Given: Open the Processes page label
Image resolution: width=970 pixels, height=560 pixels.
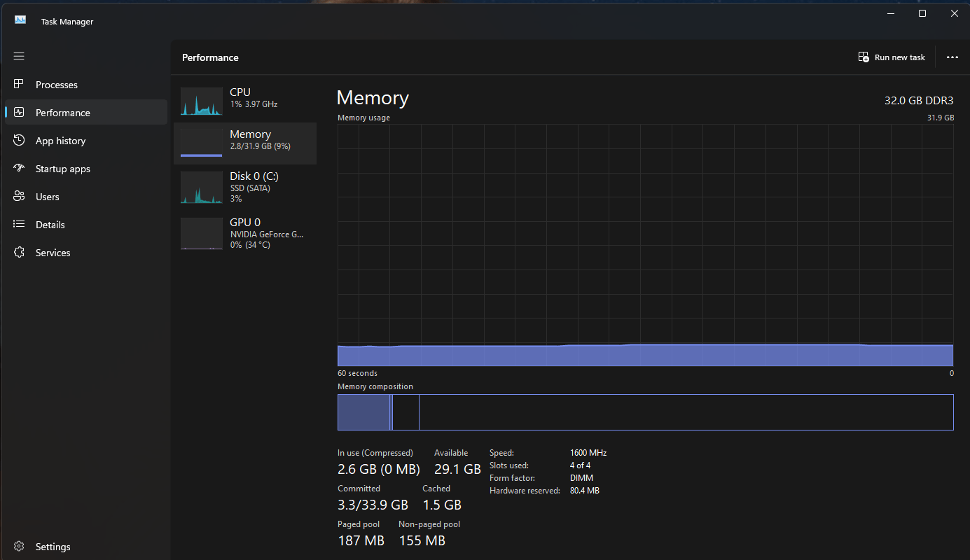Looking at the screenshot, I should coord(57,85).
